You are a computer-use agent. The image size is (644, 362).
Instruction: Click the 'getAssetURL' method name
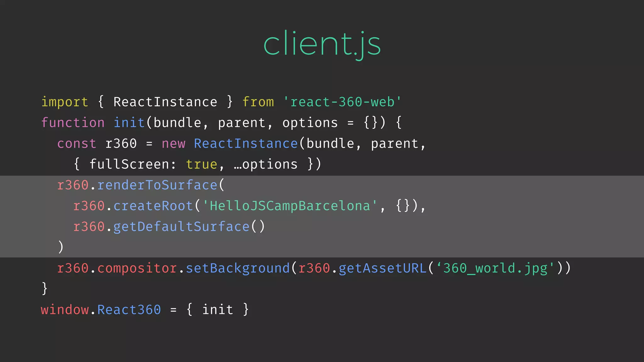[383, 268]
